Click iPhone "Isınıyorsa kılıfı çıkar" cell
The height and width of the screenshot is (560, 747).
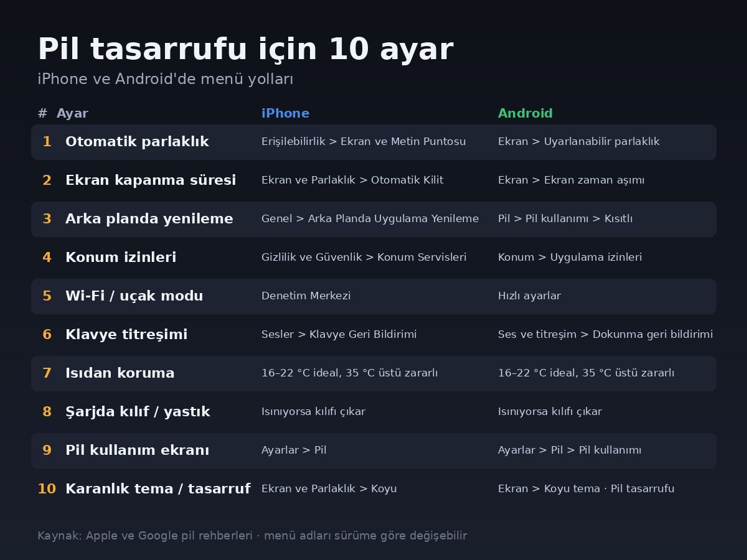click(x=313, y=412)
